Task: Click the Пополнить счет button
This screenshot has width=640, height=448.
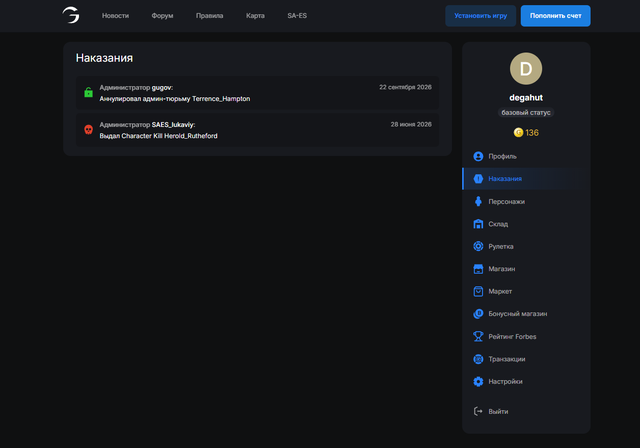Action: [556, 16]
